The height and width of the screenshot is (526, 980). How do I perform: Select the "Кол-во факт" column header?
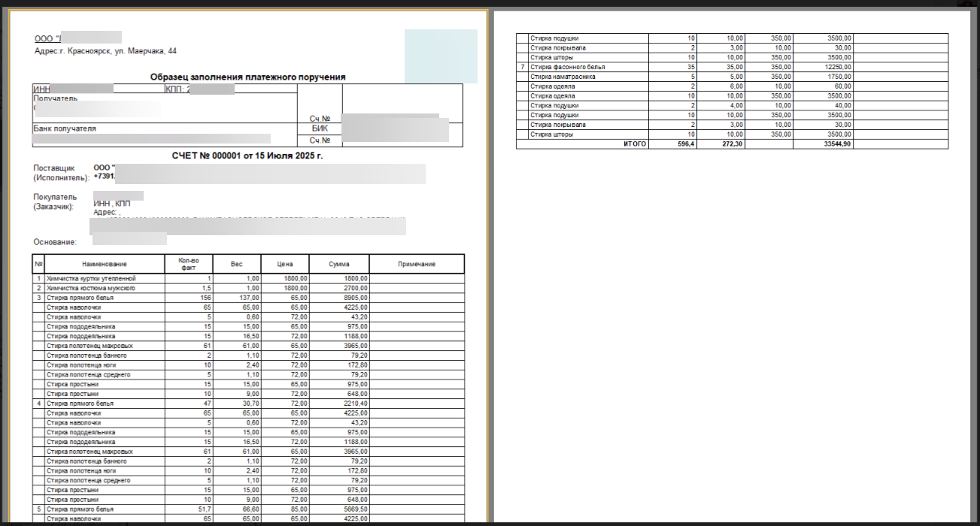click(188, 264)
